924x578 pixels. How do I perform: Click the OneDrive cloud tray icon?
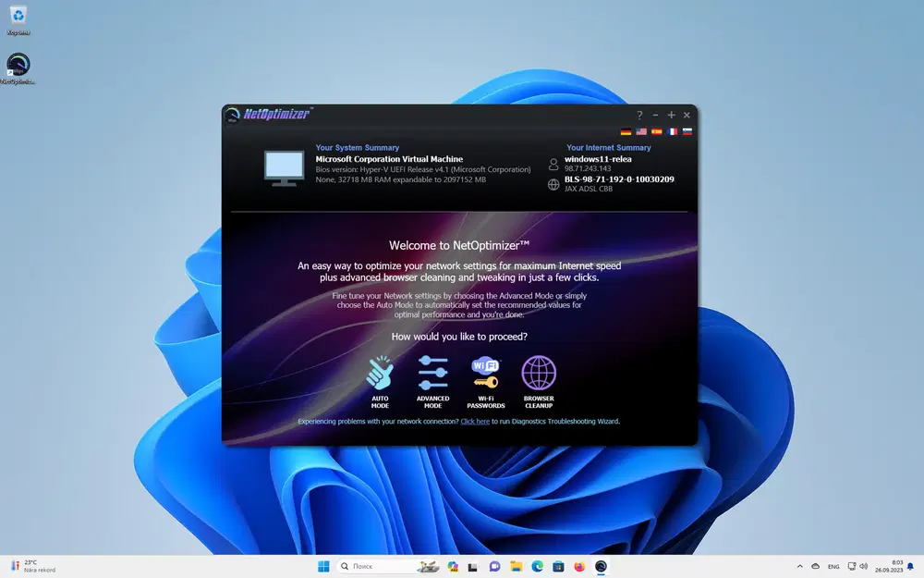[816, 566]
